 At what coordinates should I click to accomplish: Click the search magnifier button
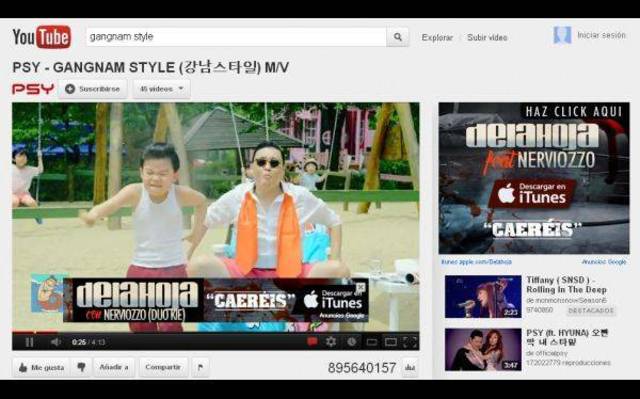[398, 37]
